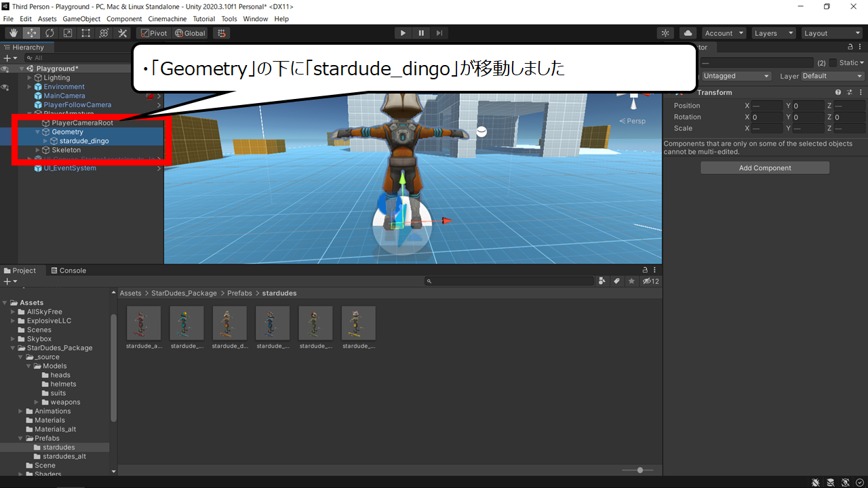Toggle the Pivot/Center handle mode
This screenshot has height=488, width=868.
pos(154,33)
